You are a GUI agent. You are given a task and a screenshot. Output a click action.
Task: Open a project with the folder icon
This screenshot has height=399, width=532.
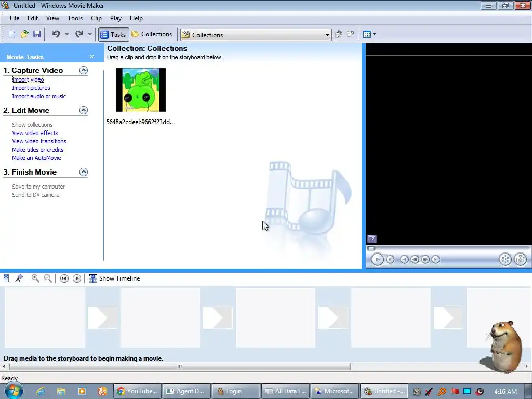[x=24, y=34]
